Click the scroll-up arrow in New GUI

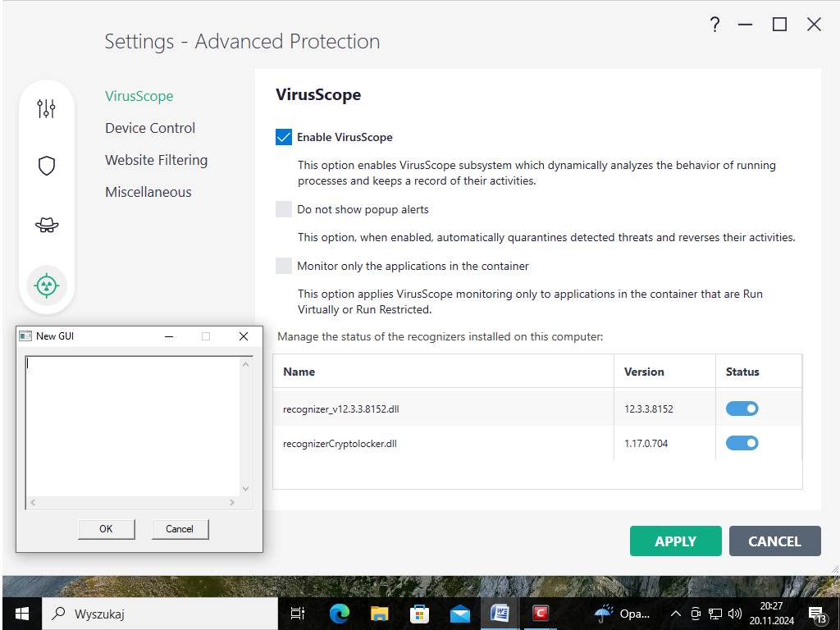(245, 364)
